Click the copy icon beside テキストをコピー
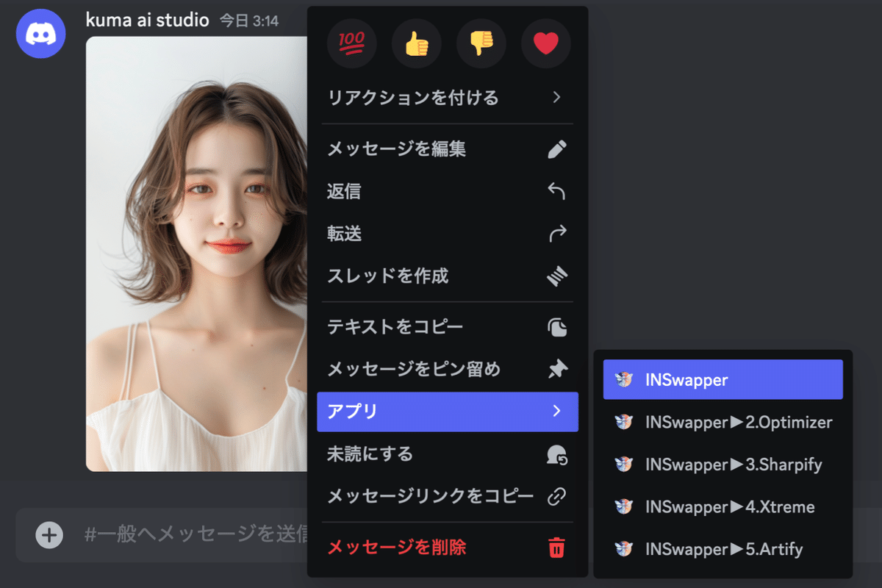This screenshot has height=588, width=882. pos(556,326)
